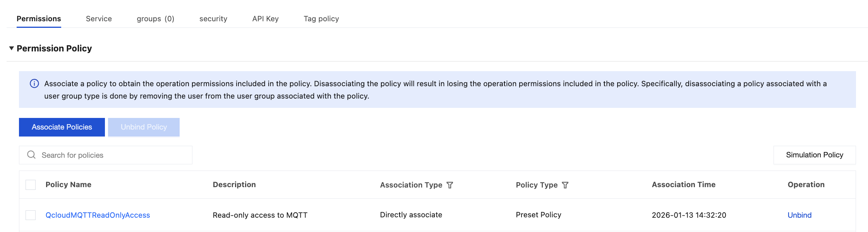The width and height of the screenshot is (868, 232).
Task: Click the magnifier icon in the policy search
Action: (x=31, y=155)
